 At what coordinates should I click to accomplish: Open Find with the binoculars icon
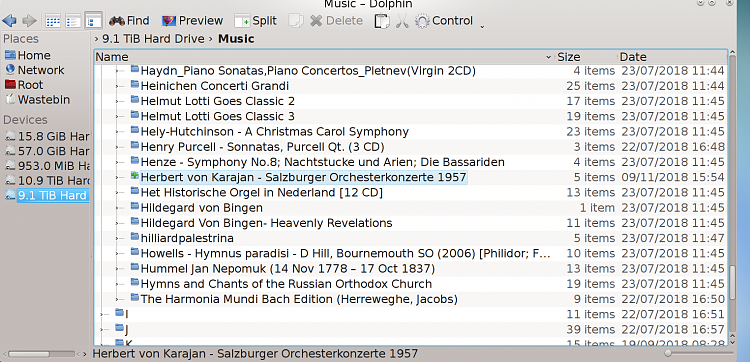[x=129, y=21]
